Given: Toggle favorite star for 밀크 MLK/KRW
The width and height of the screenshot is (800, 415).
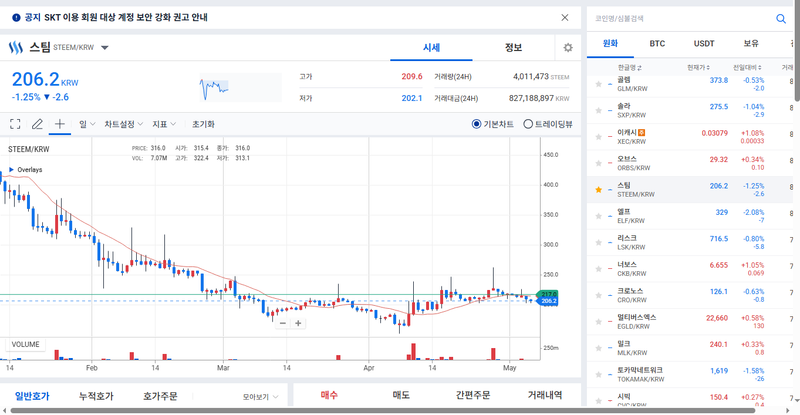Looking at the screenshot, I should [x=598, y=348].
